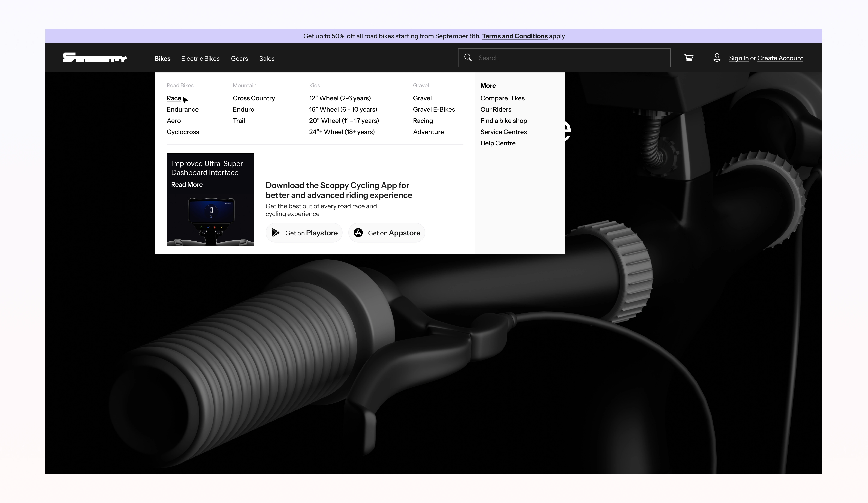Click Read More on the dashboard promo

tap(187, 185)
